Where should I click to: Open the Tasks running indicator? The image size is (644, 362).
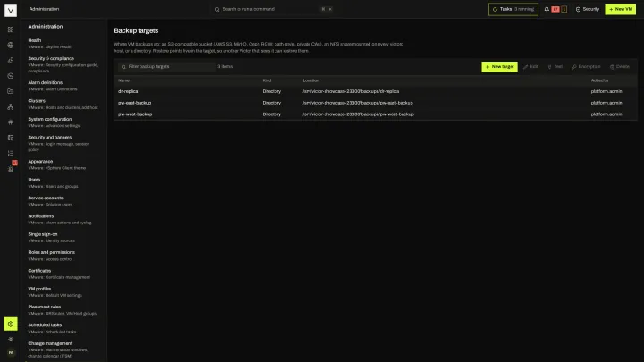tap(513, 9)
